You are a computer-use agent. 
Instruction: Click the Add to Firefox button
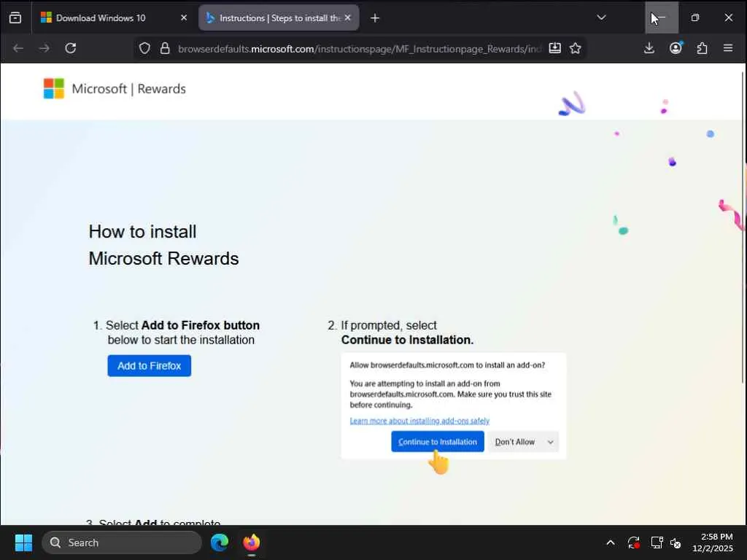[149, 366]
